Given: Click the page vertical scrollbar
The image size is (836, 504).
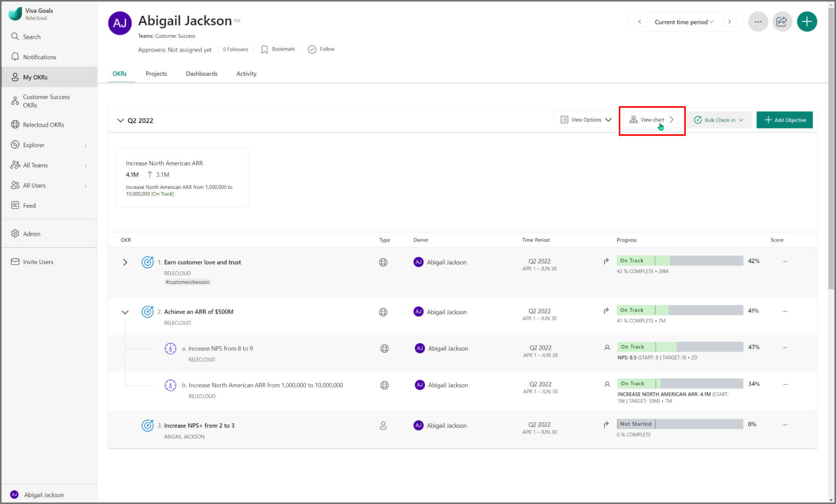Looking at the screenshot, I should point(831,148).
